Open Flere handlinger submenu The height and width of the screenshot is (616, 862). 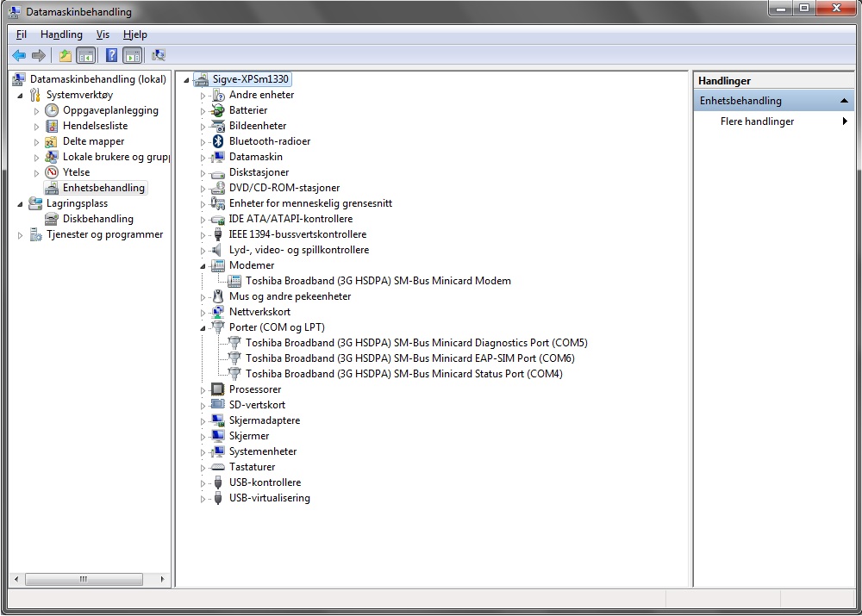[775, 121]
